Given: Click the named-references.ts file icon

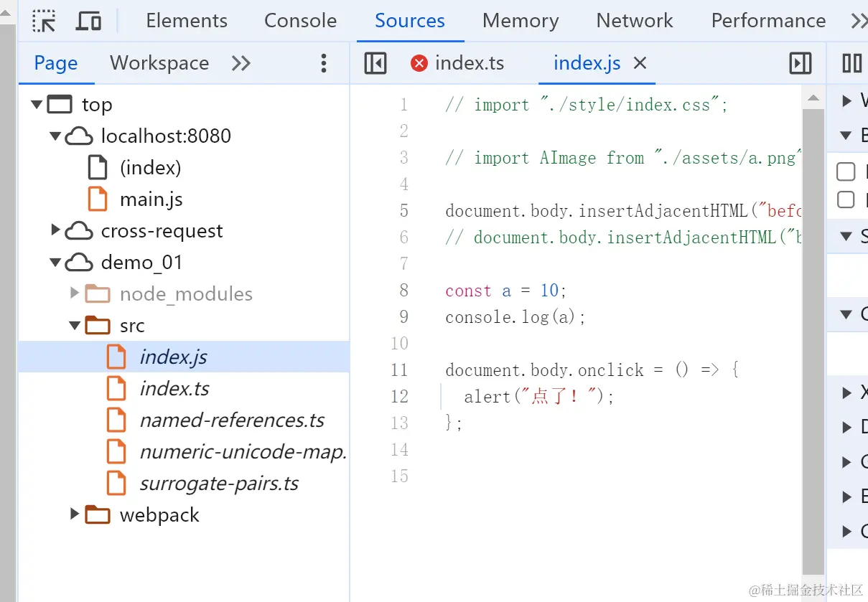Looking at the screenshot, I should click(x=116, y=420).
